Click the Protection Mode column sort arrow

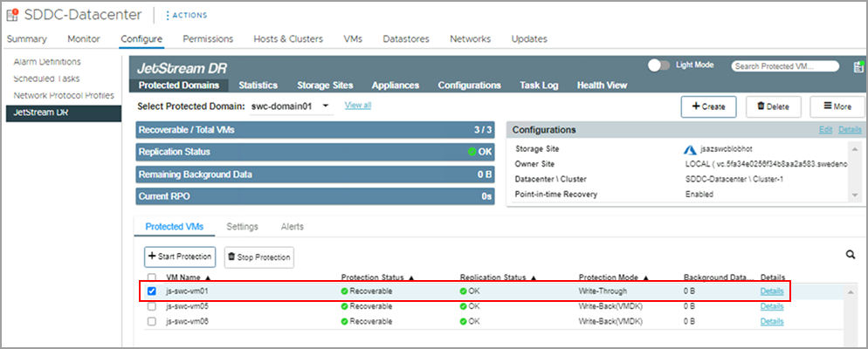pos(646,277)
